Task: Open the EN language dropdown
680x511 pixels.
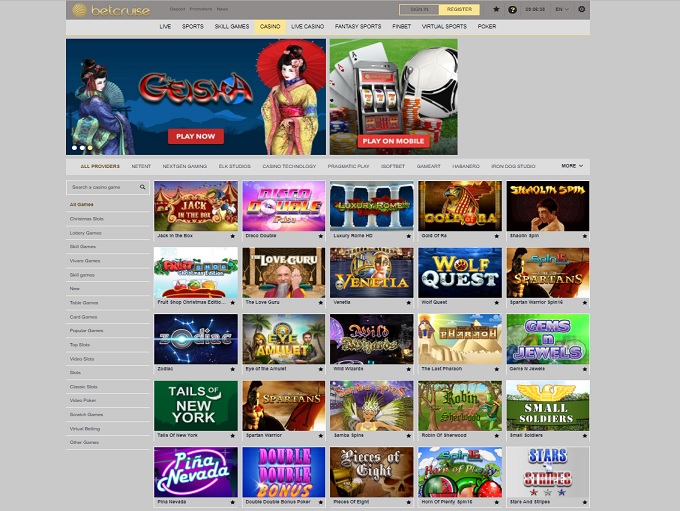Action: [x=562, y=9]
